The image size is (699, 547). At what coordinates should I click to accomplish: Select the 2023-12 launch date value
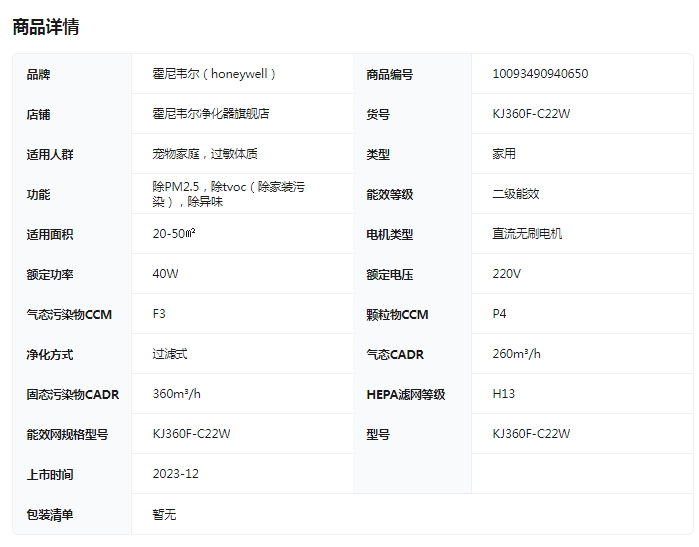point(176,474)
